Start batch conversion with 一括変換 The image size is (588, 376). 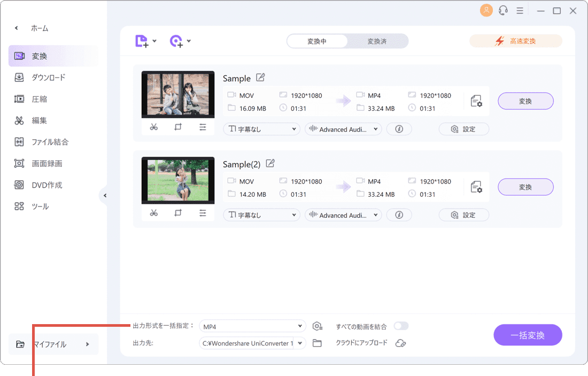[528, 335]
